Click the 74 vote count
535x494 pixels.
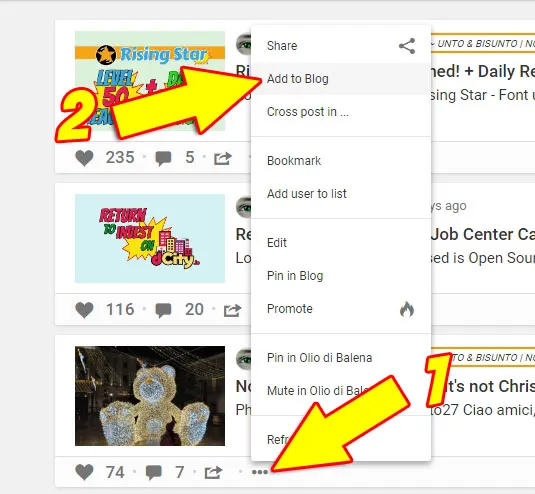(115, 472)
